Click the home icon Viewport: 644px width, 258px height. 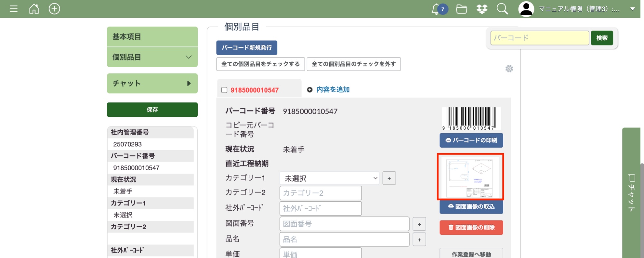[34, 9]
